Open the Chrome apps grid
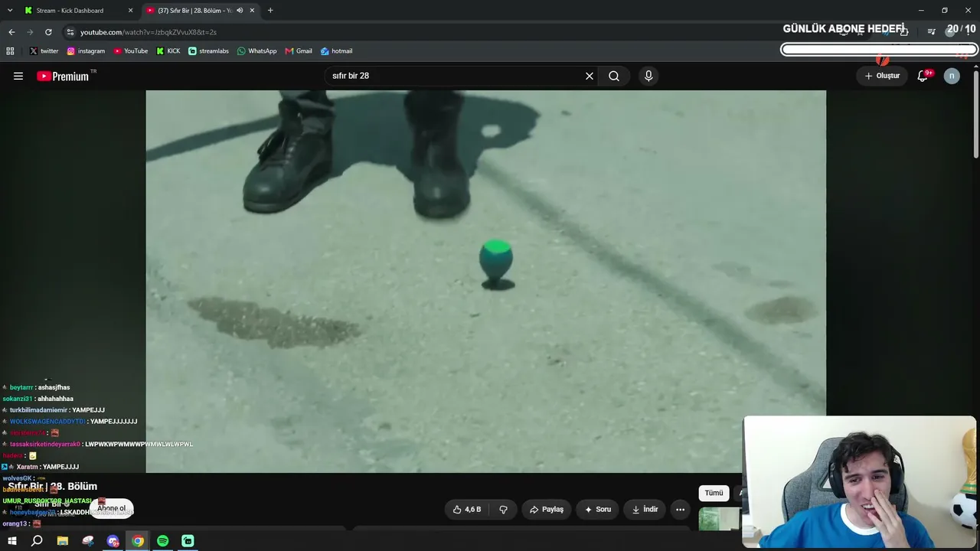 (x=10, y=51)
